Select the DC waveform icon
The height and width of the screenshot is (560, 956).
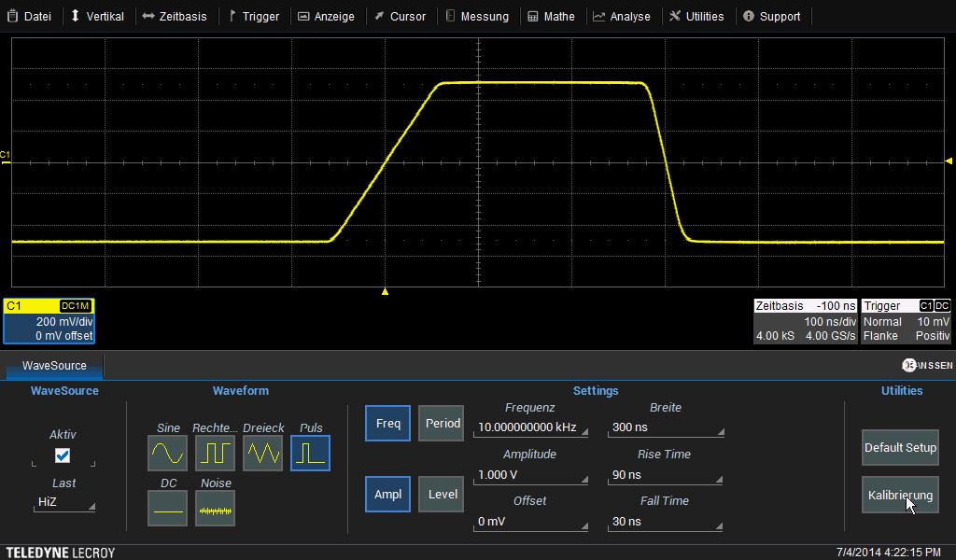pos(167,509)
